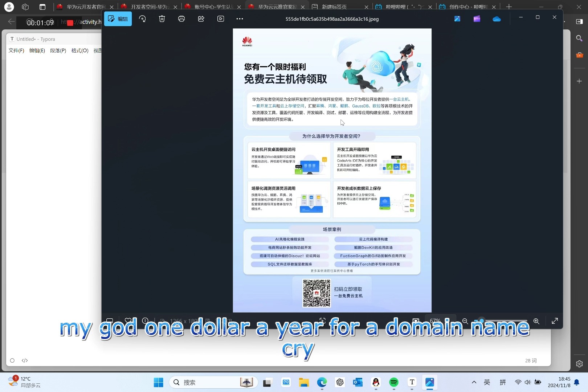588x392 pixels.
Task: Show file info using the info icon
Action: click(x=145, y=321)
